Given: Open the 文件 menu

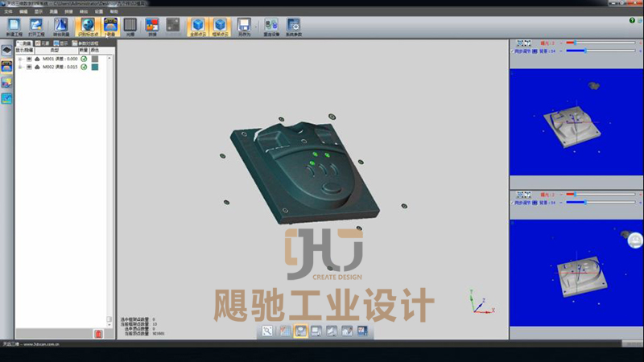Looking at the screenshot, I should click(x=8, y=11).
